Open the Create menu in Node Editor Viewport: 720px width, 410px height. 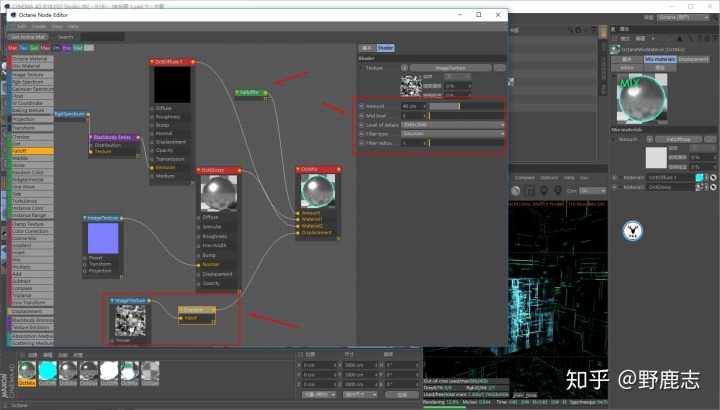(39, 26)
